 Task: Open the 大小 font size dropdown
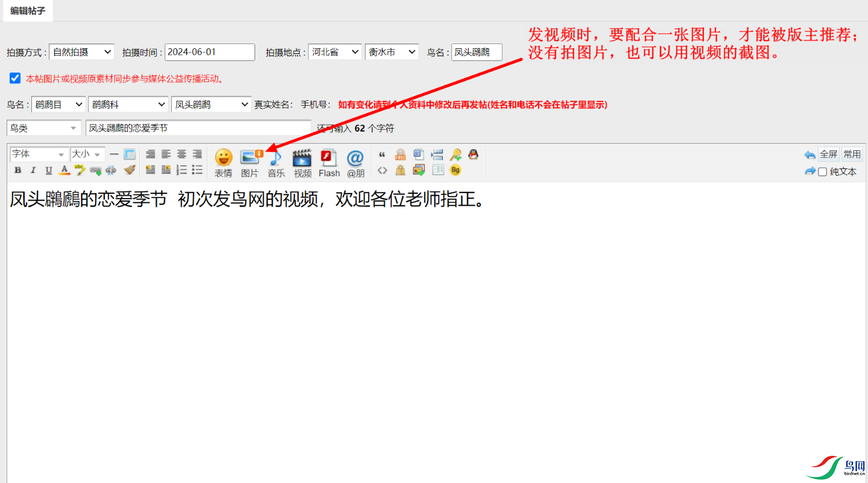(x=87, y=155)
